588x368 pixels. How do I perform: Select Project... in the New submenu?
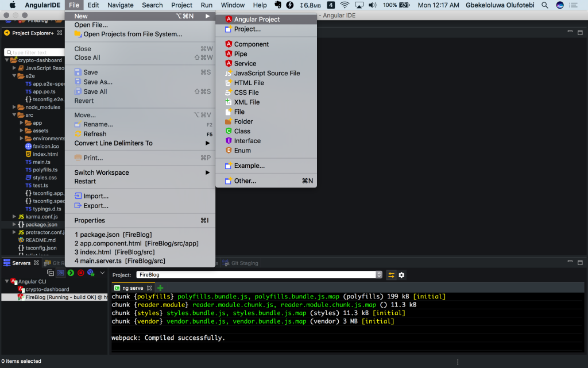266,29
